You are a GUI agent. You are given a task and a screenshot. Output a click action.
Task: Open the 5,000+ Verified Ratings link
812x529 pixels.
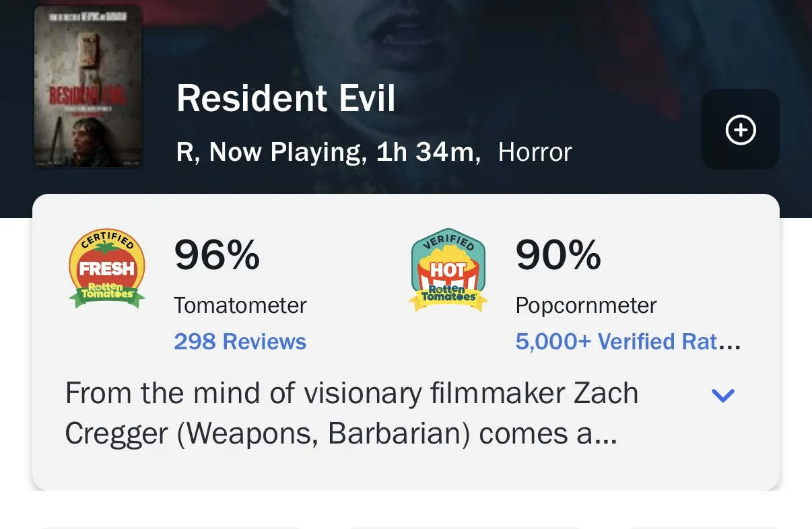[x=628, y=341]
